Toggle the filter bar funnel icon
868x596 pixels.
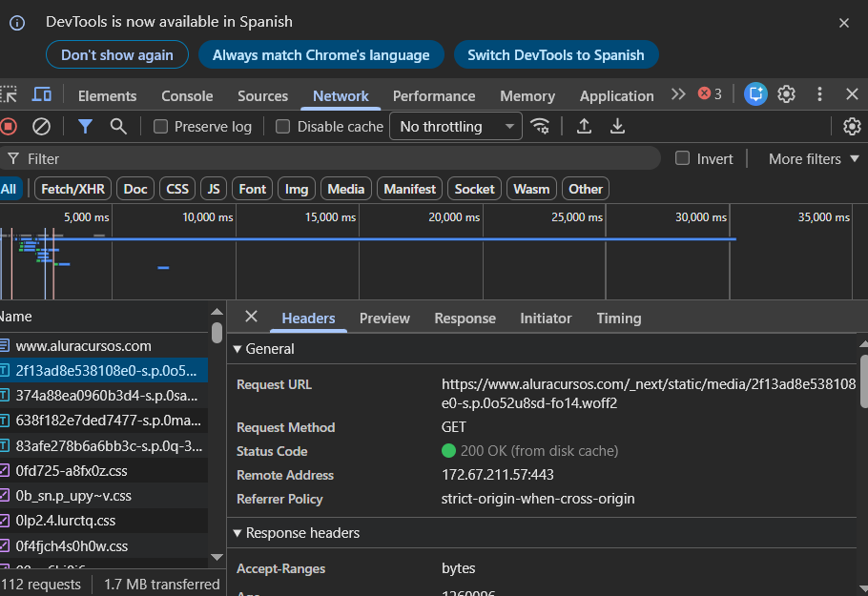click(85, 126)
